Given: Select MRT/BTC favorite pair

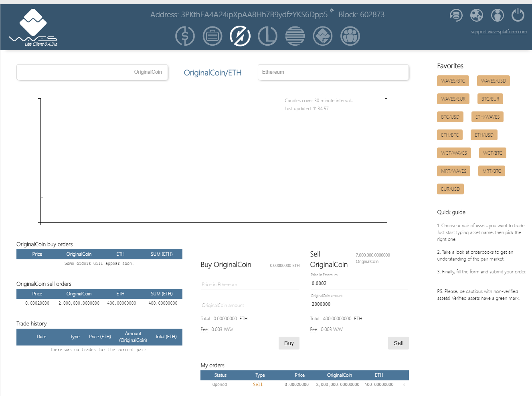Looking at the screenshot, I should click(492, 171).
